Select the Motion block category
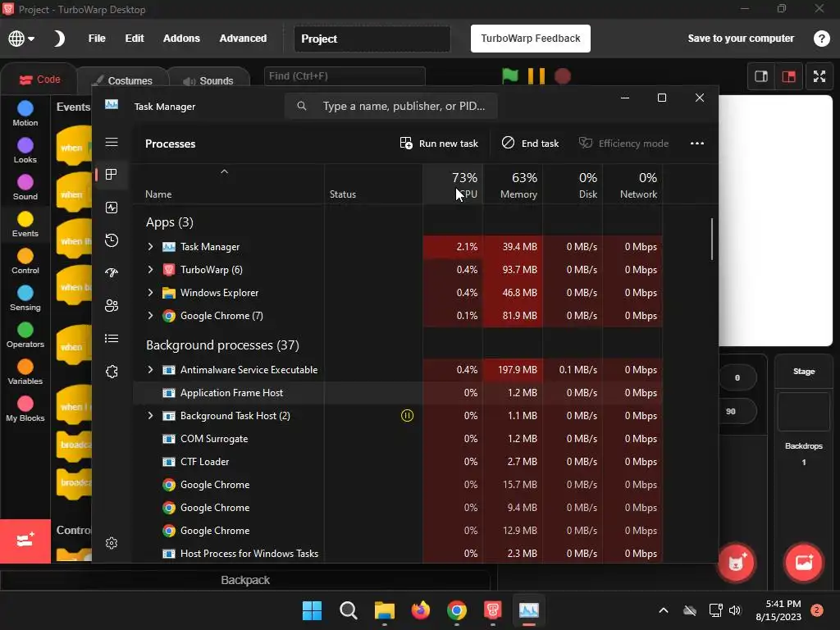The image size is (840, 630). click(25, 114)
